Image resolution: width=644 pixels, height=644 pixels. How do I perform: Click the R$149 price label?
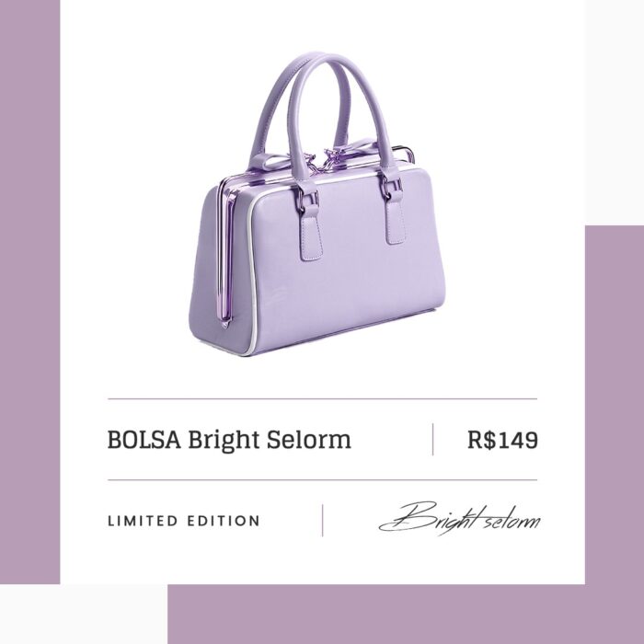coord(502,440)
